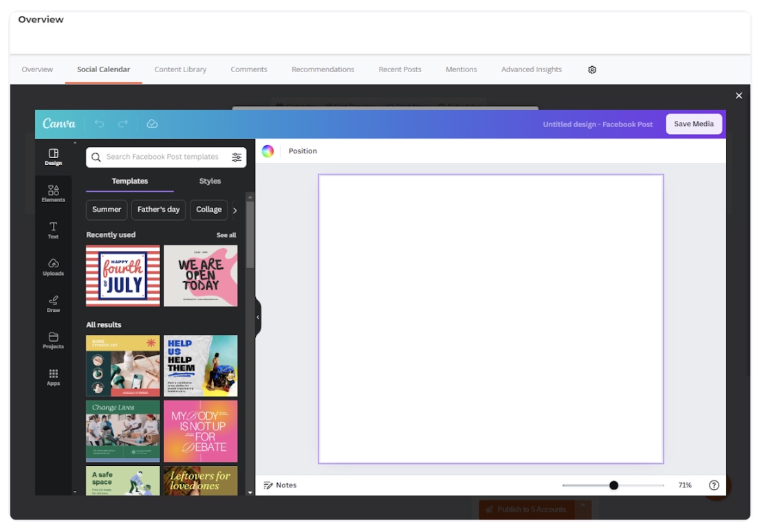
Task: Click See all for recently used
Action: point(226,235)
